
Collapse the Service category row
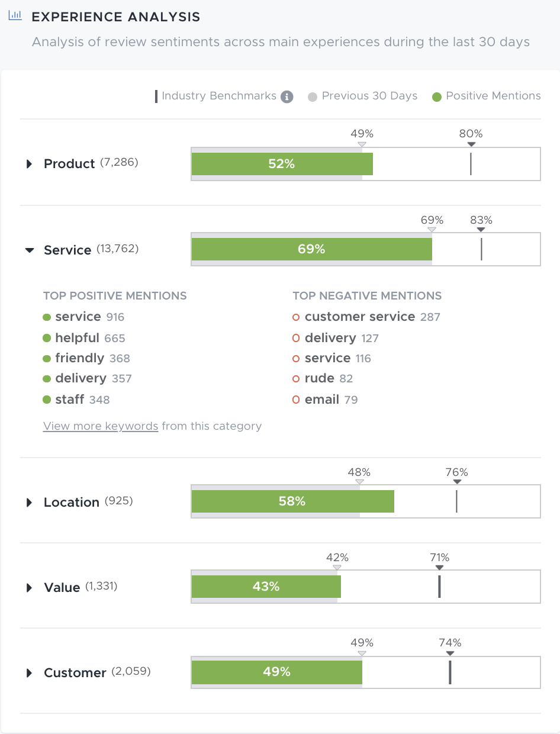tap(30, 250)
